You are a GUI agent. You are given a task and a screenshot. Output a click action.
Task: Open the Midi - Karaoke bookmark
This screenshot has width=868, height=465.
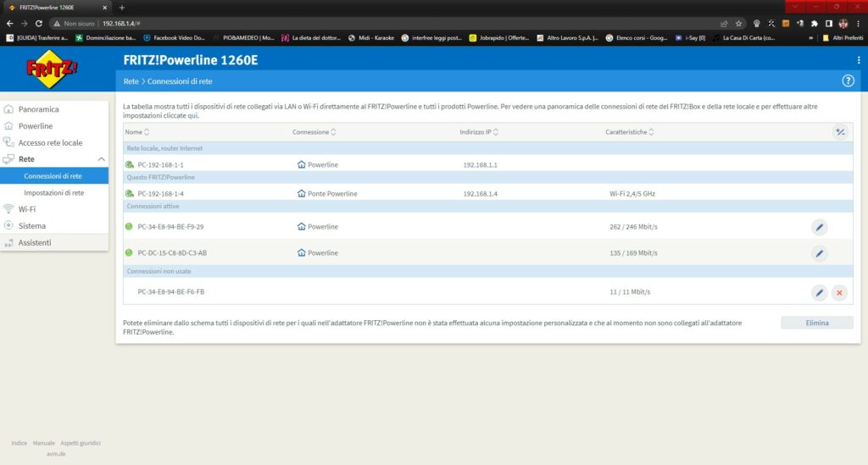pos(371,38)
